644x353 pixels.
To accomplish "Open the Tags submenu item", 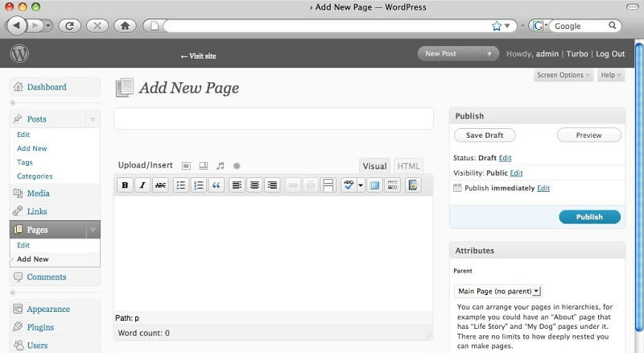I will pos(25,162).
